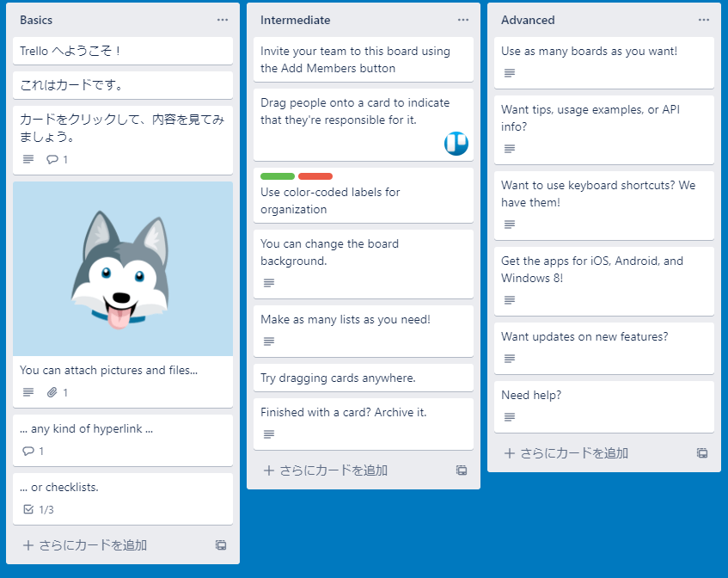Click description icon on attach pictures card
Viewport: 728px width, 578px height.
pos(28,392)
